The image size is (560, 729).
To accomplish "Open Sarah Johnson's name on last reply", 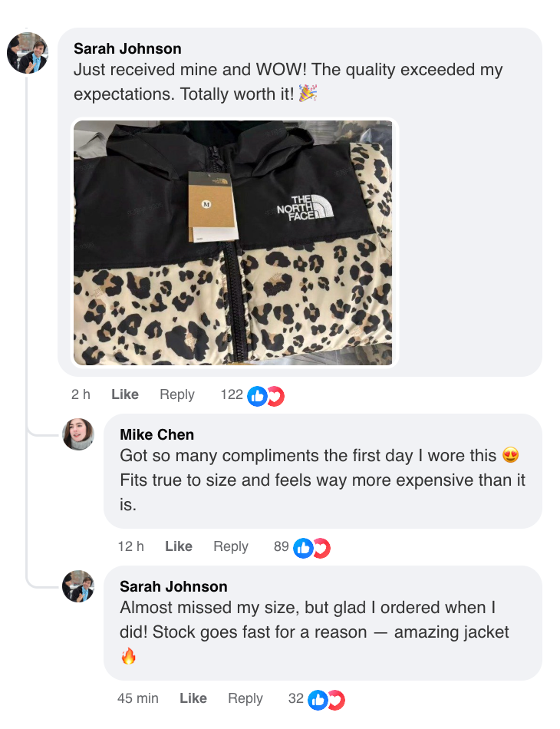I will 173,587.
